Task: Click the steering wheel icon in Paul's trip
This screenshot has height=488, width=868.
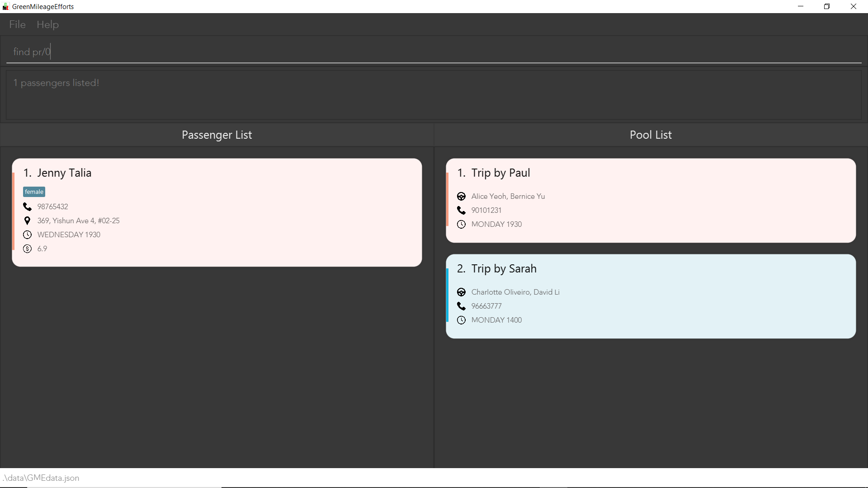Action: point(461,196)
